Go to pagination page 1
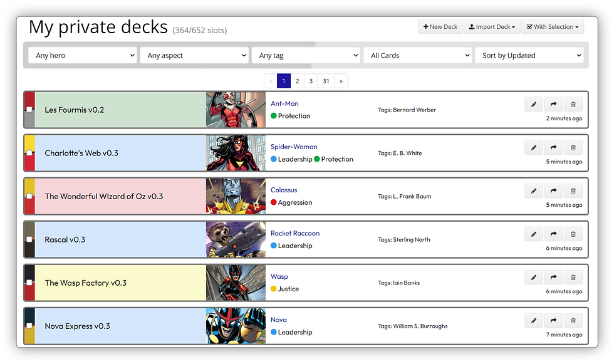614x364 pixels. [283, 81]
